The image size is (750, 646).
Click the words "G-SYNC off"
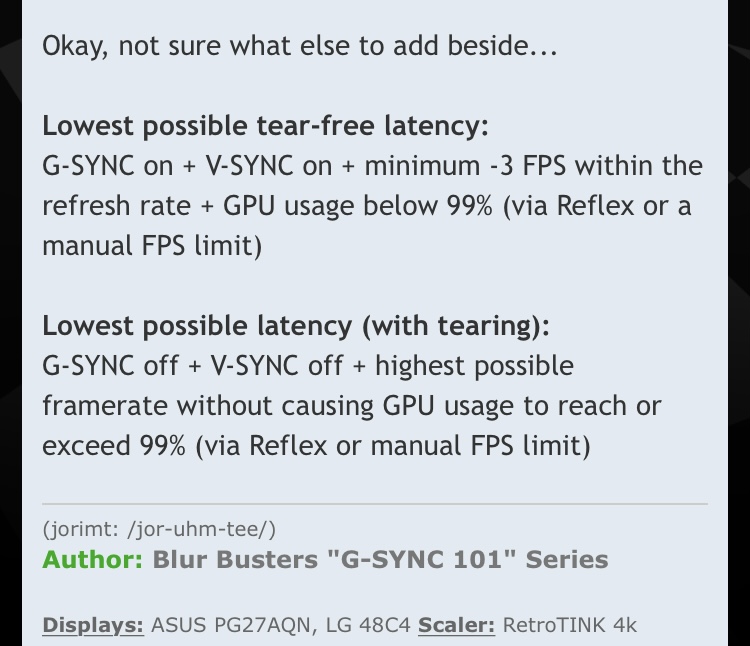click(110, 366)
